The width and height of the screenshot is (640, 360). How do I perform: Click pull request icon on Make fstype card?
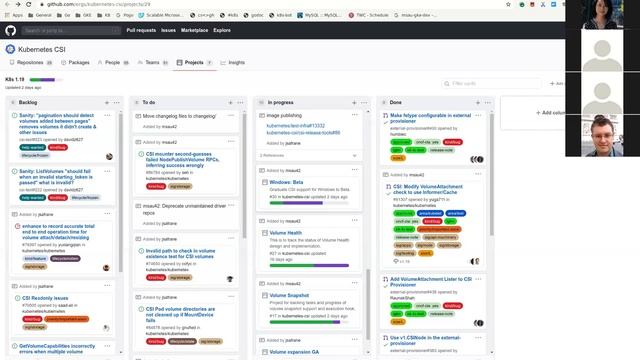pyautogui.click(x=385, y=116)
